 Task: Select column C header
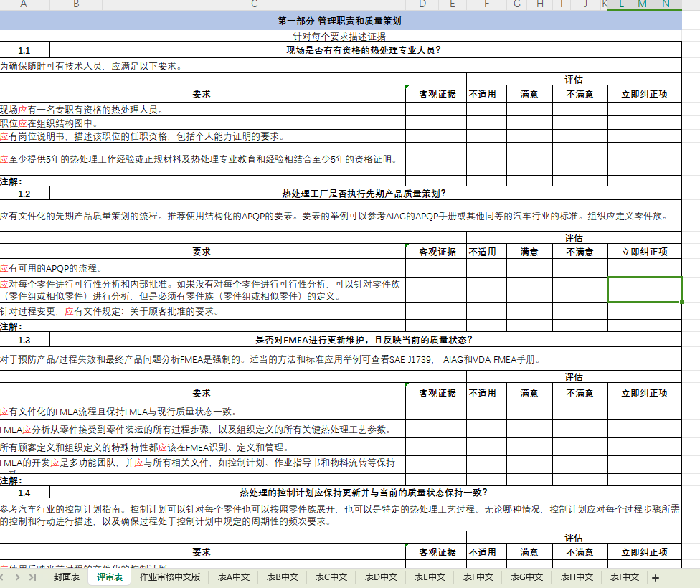pos(254,5)
